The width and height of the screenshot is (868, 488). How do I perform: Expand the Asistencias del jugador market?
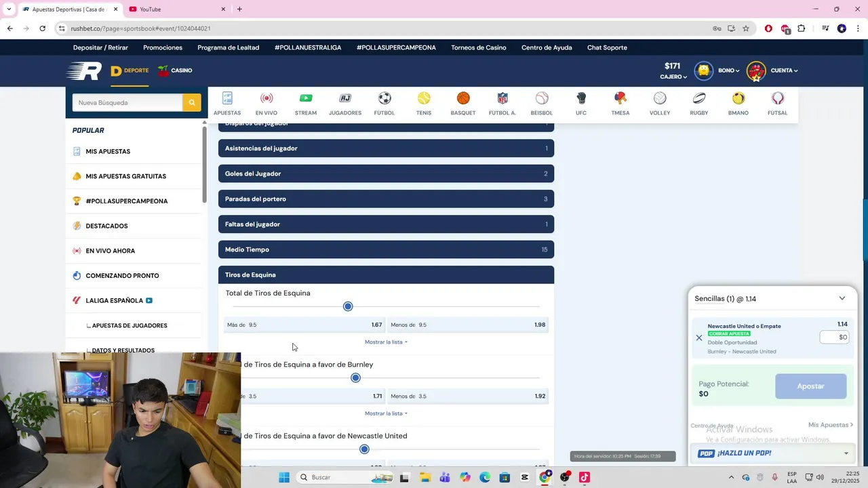coord(386,148)
